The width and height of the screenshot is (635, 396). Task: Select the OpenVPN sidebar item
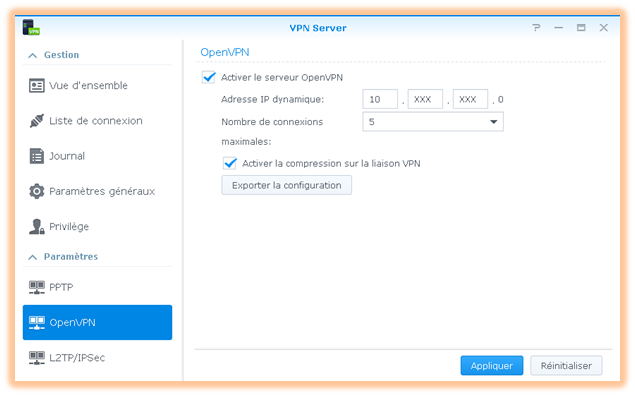(97, 322)
